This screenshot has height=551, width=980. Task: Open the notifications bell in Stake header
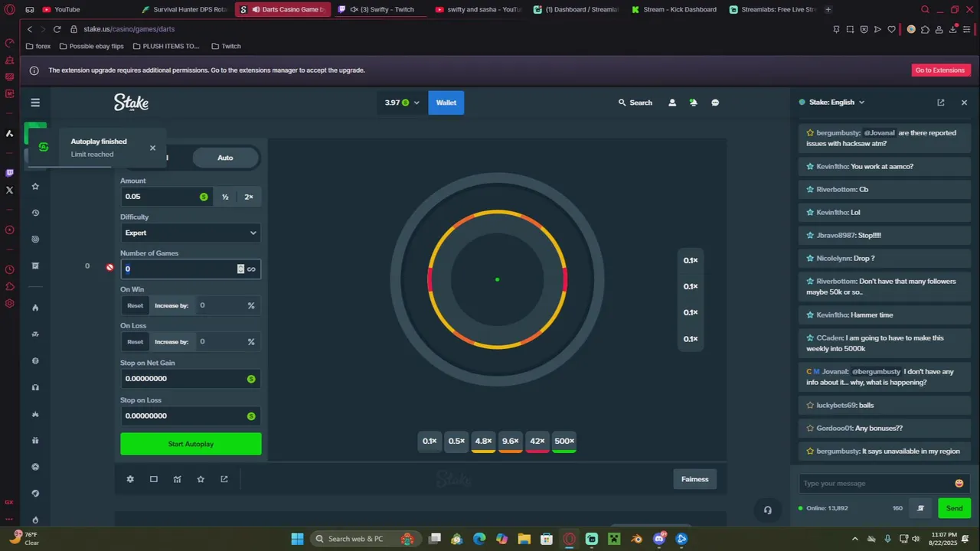click(694, 103)
